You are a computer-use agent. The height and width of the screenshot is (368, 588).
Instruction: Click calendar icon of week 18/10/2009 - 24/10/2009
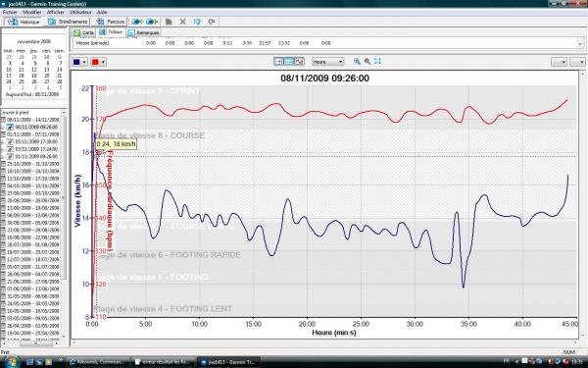(x=3, y=171)
